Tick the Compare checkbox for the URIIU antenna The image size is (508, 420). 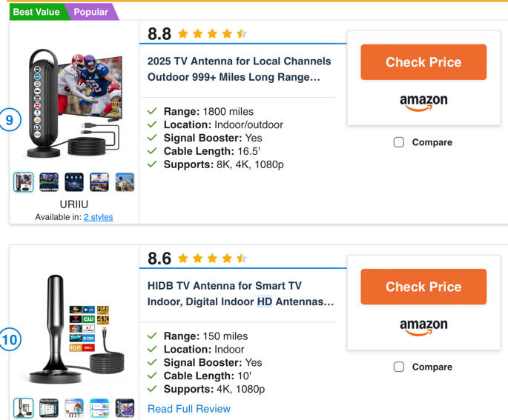pyautogui.click(x=399, y=142)
